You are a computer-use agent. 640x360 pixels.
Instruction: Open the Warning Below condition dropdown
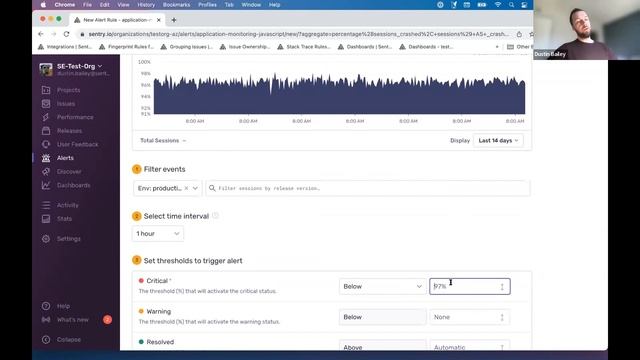click(x=382, y=317)
